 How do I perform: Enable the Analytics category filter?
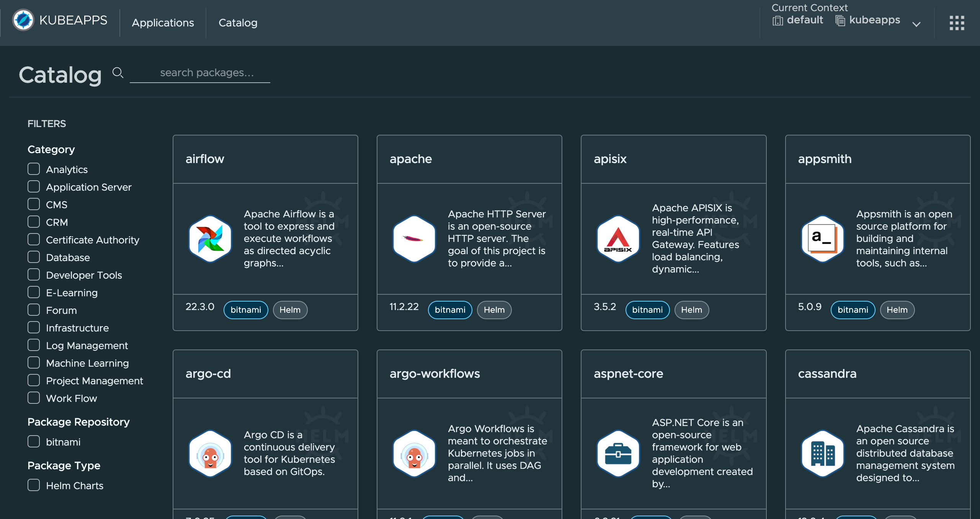34,169
